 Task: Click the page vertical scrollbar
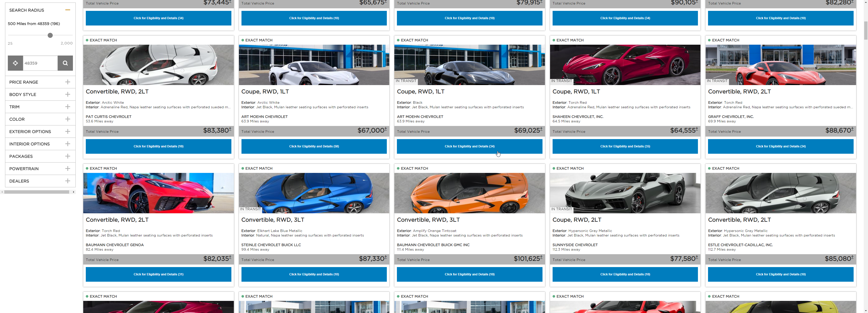click(866, 30)
